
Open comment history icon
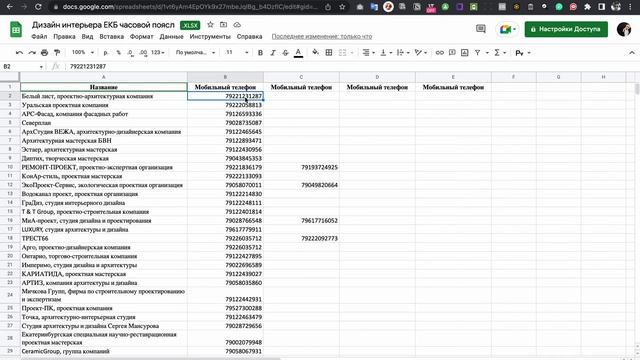pos(481,29)
